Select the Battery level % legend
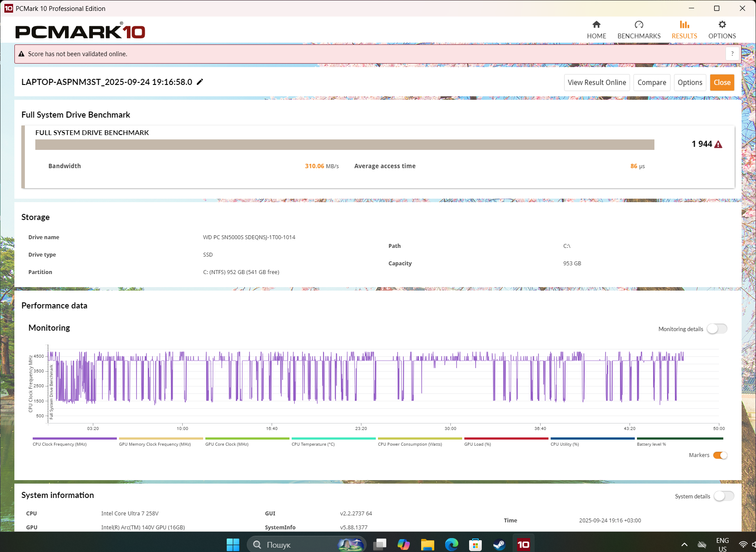756x552 pixels. point(680,442)
